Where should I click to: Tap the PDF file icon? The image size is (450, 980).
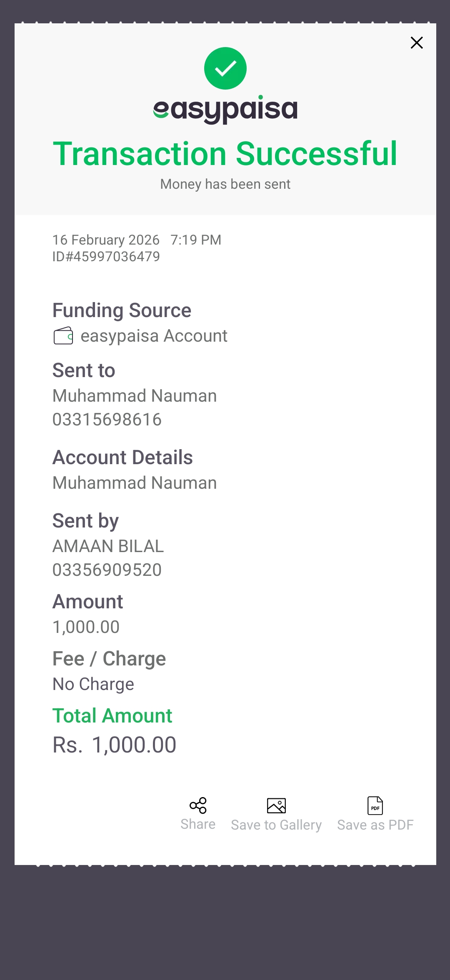(375, 805)
